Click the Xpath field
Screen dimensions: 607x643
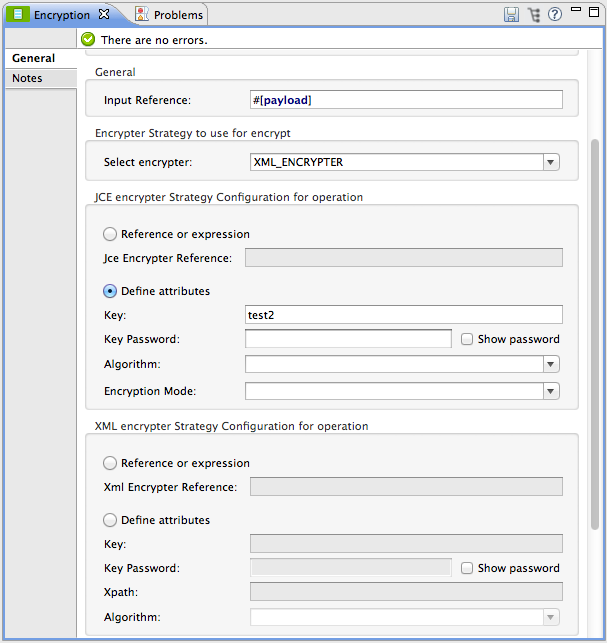[x=406, y=592]
